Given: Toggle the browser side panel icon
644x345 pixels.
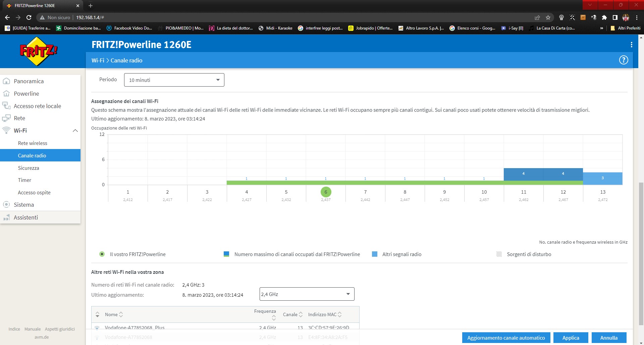Looking at the screenshot, I should 615,17.
